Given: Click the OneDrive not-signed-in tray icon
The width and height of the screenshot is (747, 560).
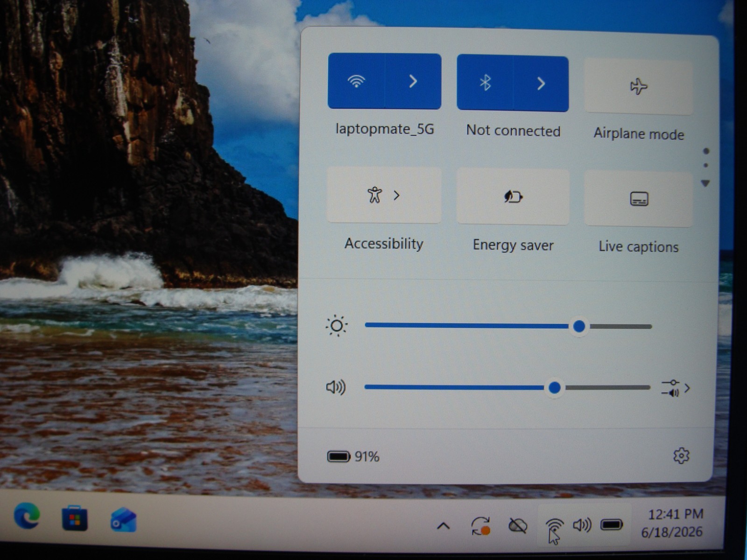Looking at the screenshot, I should pos(517,526).
